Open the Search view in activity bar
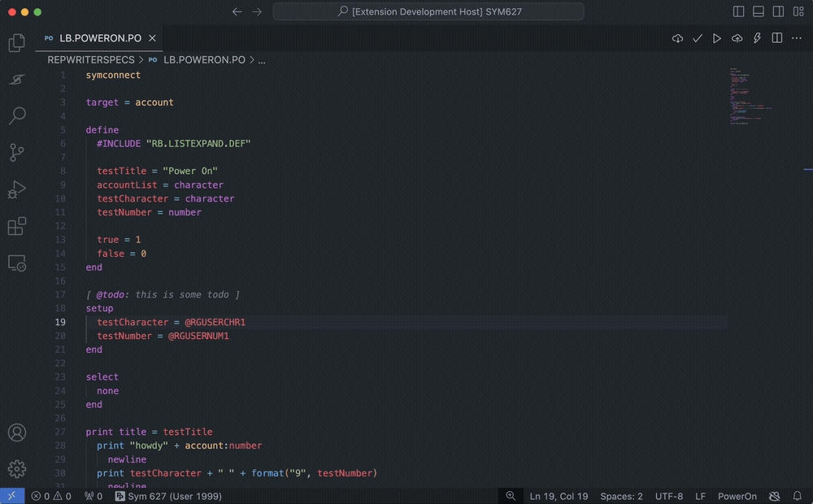Image resolution: width=813 pixels, height=504 pixels. (x=17, y=115)
